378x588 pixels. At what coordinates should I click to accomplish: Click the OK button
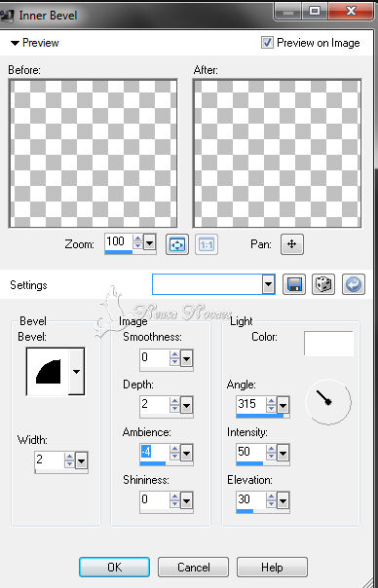pyautogui.click(x=115, y=567)
